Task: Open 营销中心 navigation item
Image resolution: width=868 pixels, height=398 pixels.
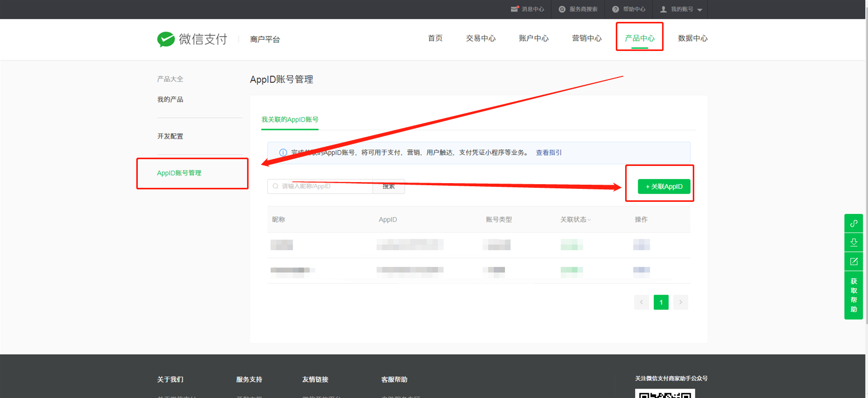Action: tap(587, 38)
